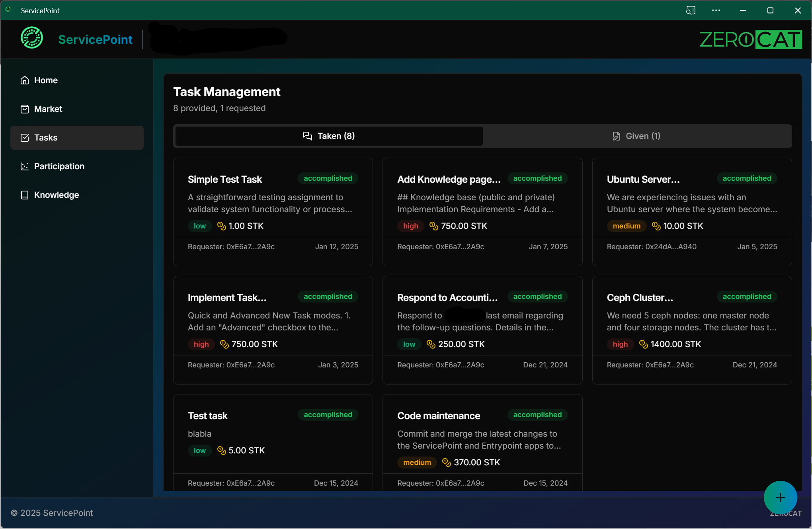
Task: Click the Task Management heading
Action: (227, 92)
